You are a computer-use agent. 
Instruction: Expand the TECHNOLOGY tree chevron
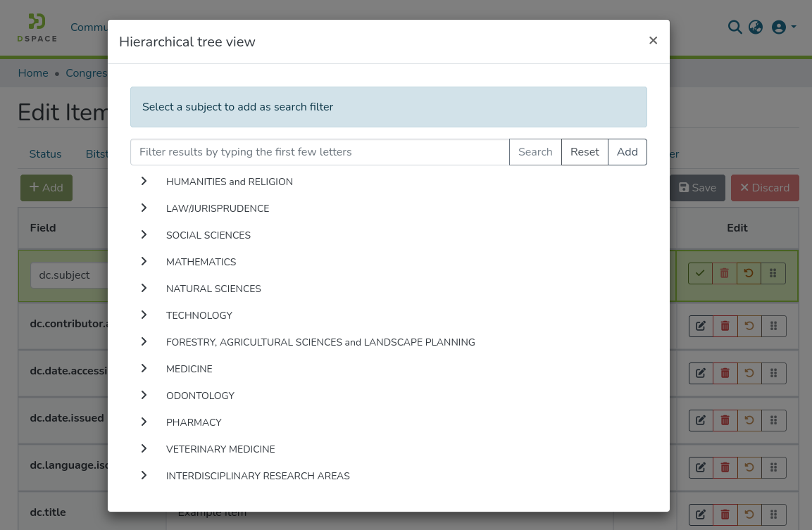coord(144,315)
